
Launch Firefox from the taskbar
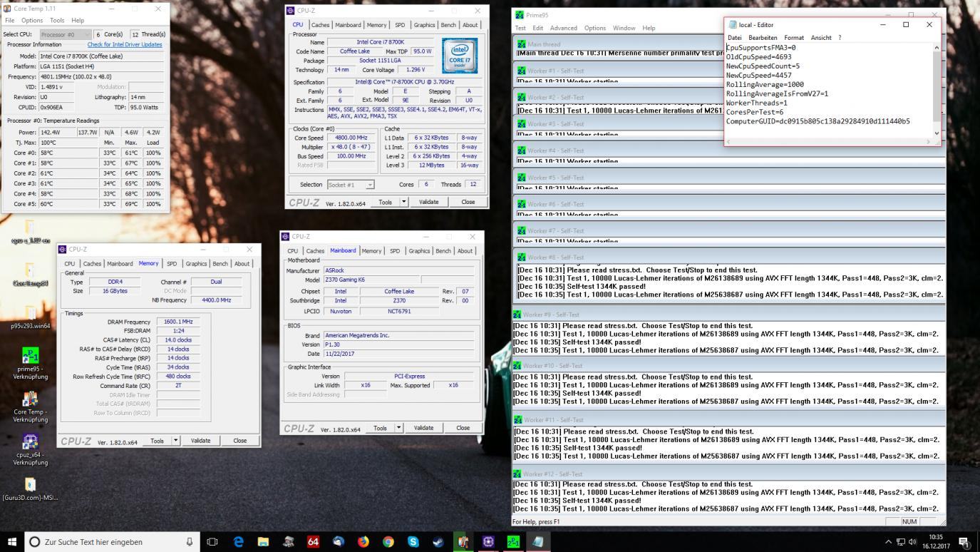click(x=363, y=541)
